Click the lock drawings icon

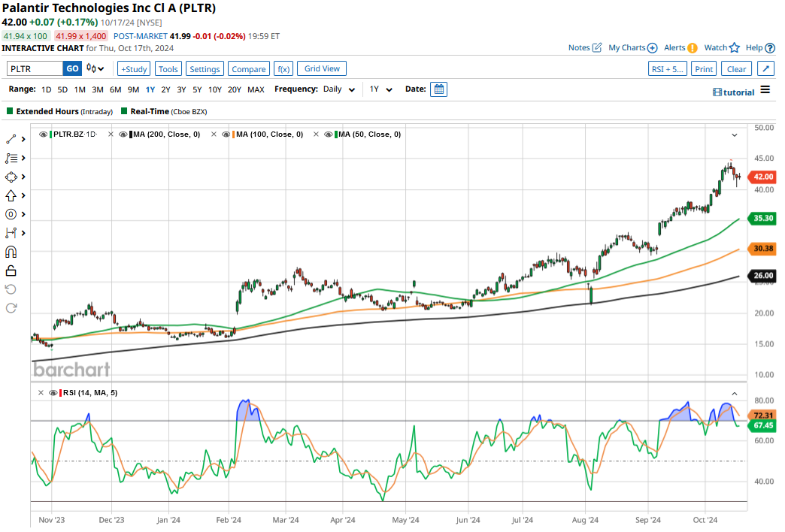pyautogui.click(x=11, y=271)
